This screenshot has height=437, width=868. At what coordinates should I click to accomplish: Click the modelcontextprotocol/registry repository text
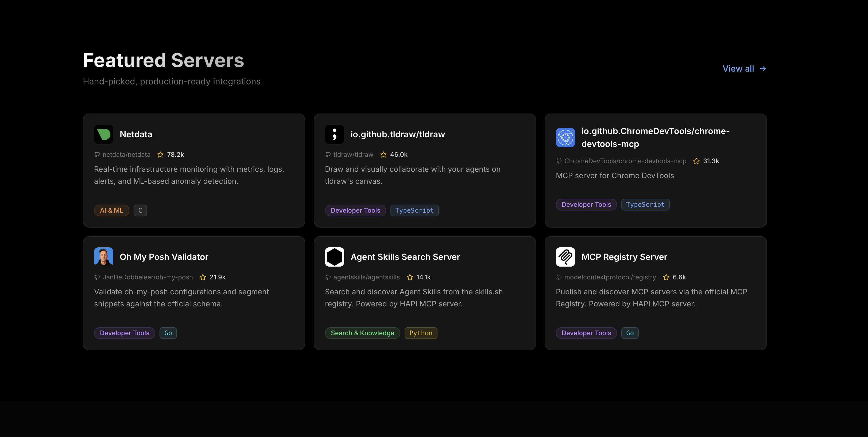pos(610,277)
